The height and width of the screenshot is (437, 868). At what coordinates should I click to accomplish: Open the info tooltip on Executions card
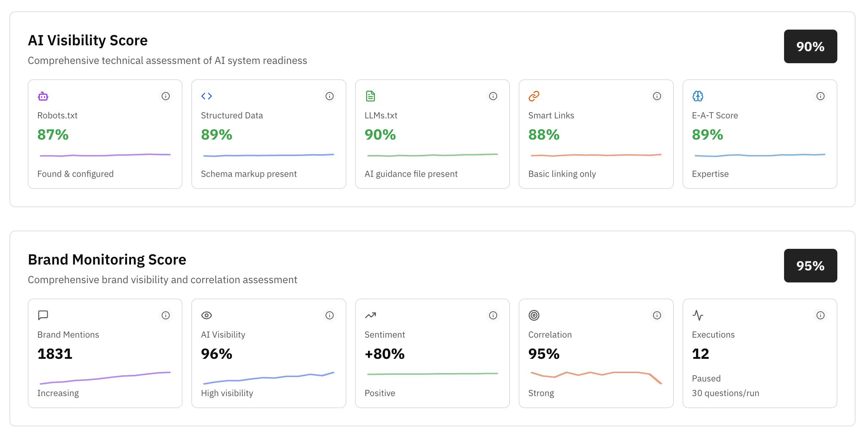coord(820,315)
